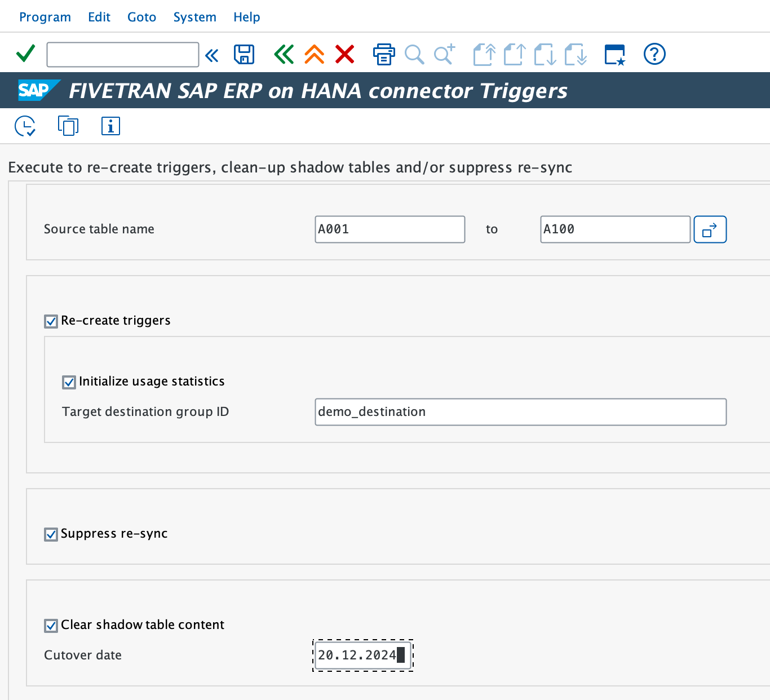770x700 pixels.
Task: Click the Execute clock icon
Action: tap(25, 126)
